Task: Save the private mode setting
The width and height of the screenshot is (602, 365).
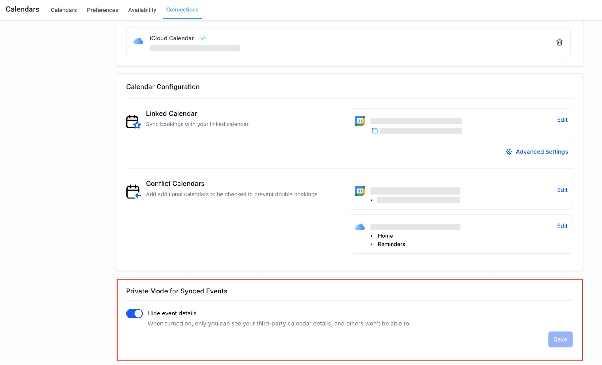Action: tap(560, 339)
